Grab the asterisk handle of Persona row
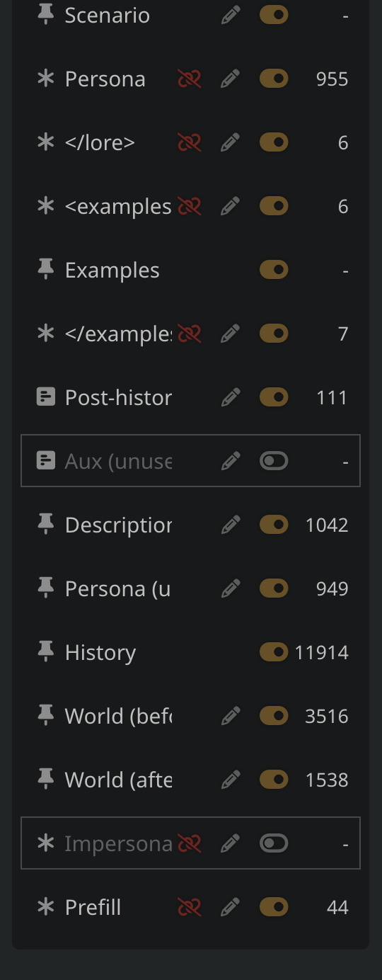The image size is (382, 980). [45, 79]
